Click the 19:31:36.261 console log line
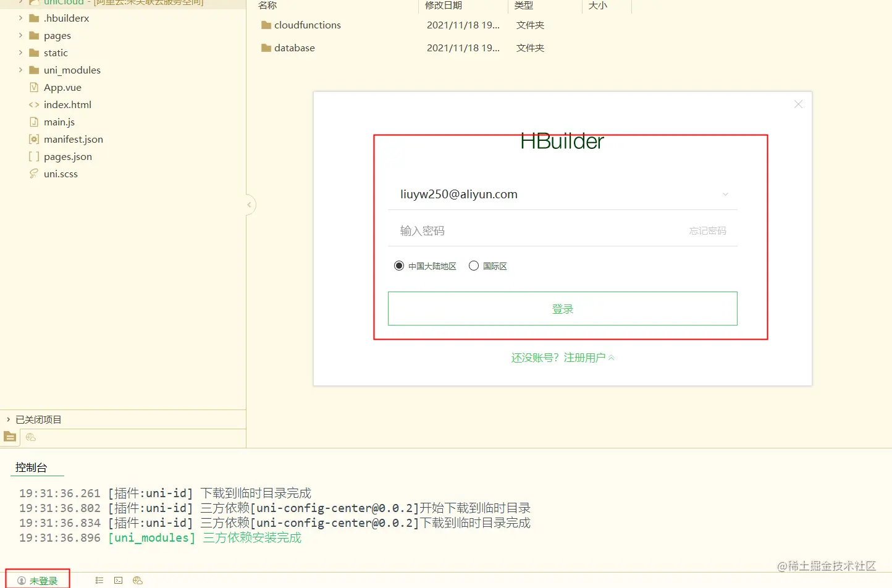Screen dimensions: 892x588 [x=165, y=493]
